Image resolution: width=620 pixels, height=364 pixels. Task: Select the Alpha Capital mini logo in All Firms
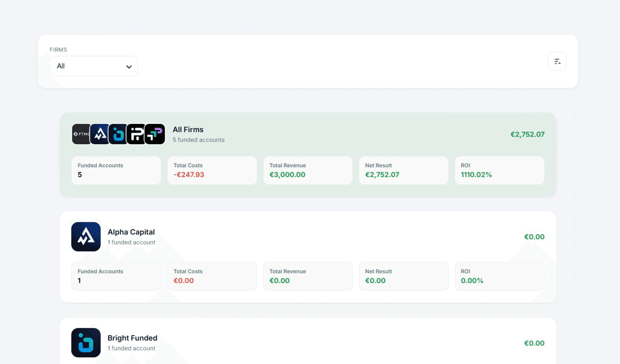[99, 134]
